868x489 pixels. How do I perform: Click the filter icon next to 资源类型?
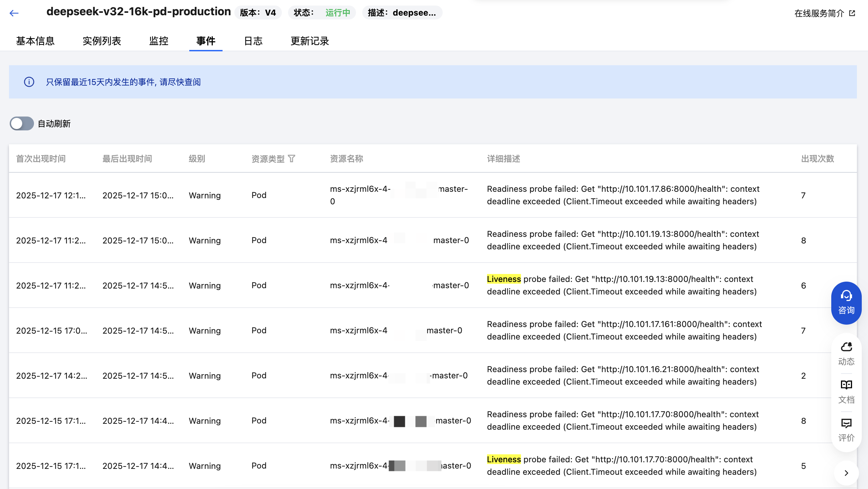tap(292, 159)
